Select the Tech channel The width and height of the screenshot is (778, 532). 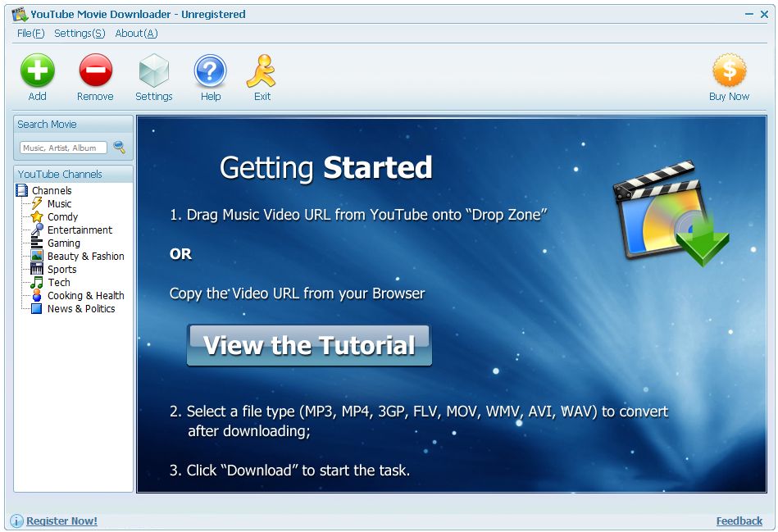pyautogui.click(x=59, y=282)
